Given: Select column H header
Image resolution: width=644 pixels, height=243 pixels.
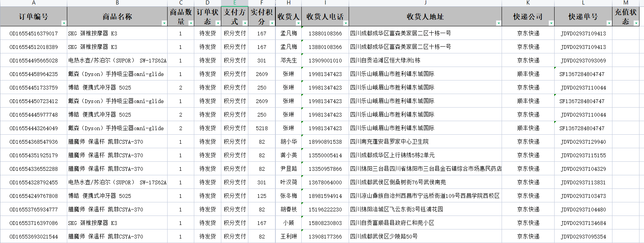Looking at the screenshot, I should click(289, 3).
